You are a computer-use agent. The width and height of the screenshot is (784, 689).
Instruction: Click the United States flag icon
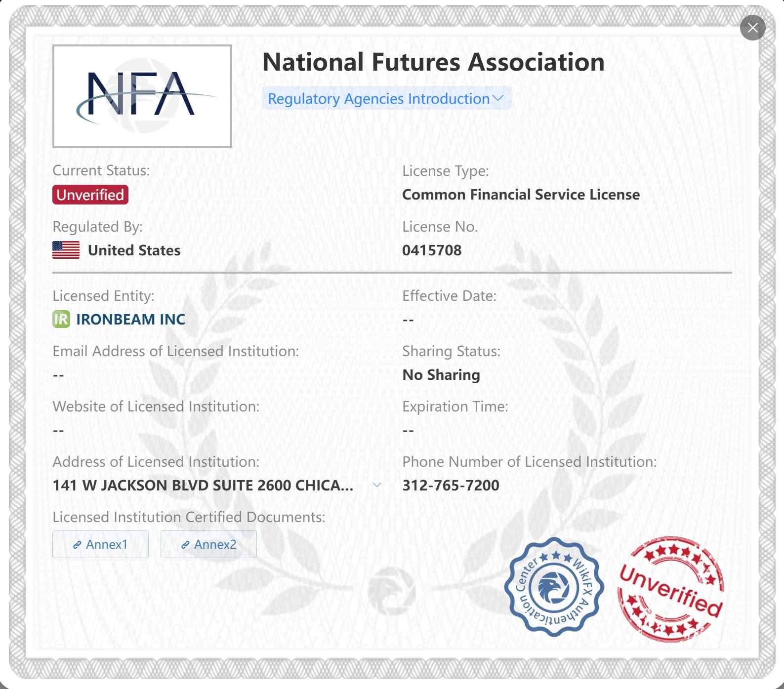(x=66, y=250)
